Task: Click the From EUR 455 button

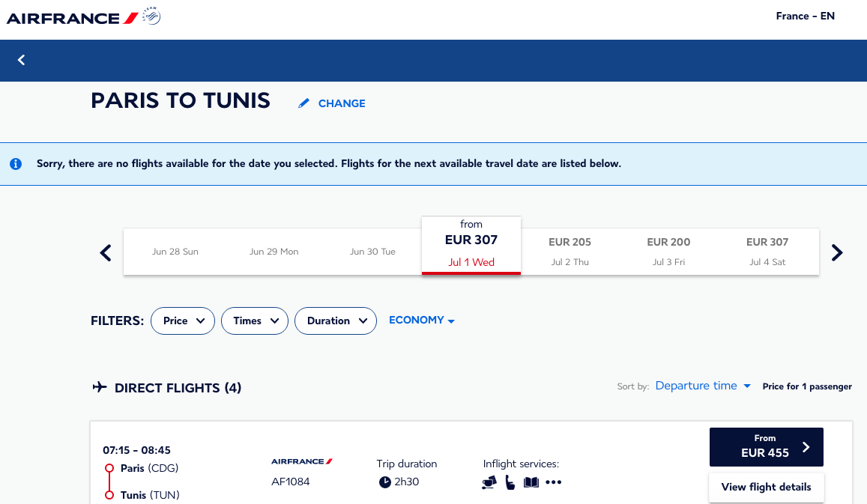Action: click(767, 446)
